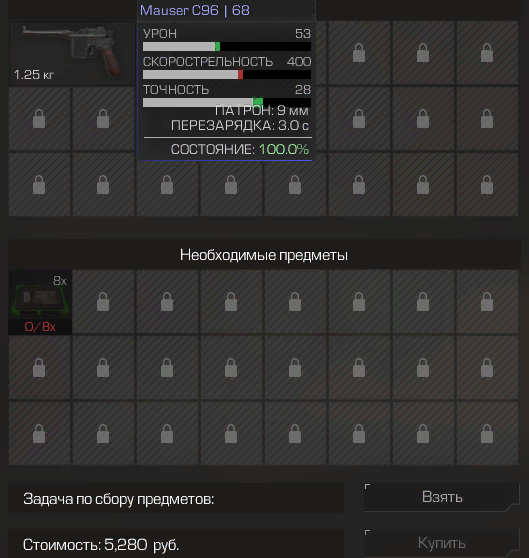Click the Mauser C96 | 68 title
This screenshot has height=558, width=529.
[195, 10]
